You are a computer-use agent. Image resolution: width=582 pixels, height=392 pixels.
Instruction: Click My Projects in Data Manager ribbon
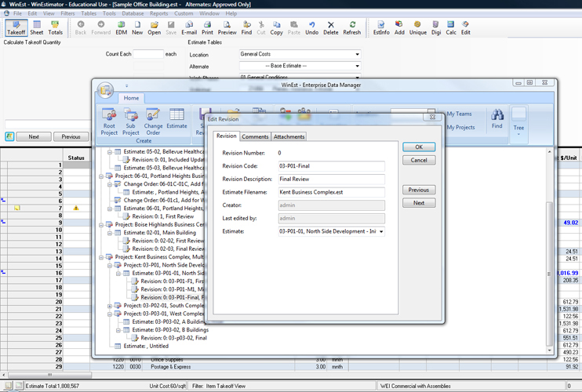460,127
